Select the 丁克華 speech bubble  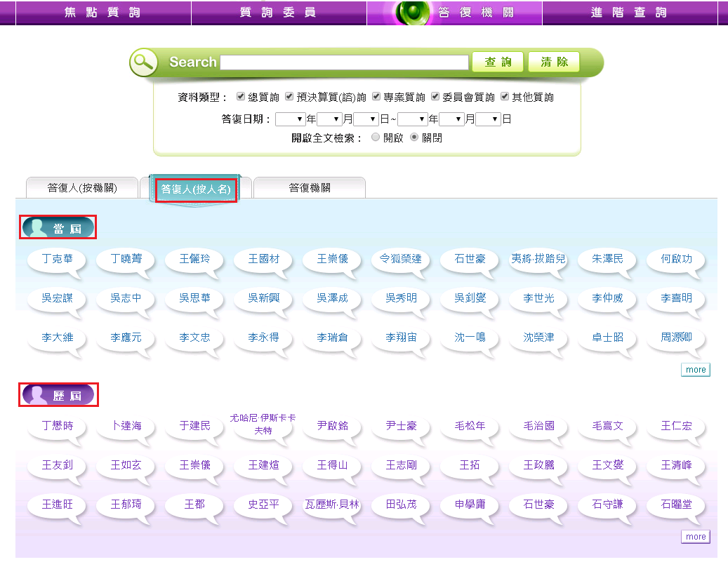(x=57, y=259)
